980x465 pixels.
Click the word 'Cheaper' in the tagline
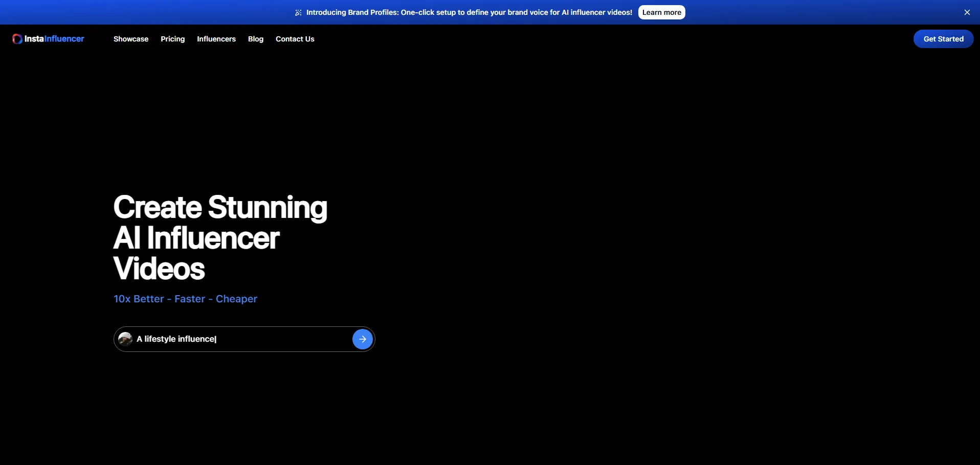pyautogui.click(x=236, y=299)
